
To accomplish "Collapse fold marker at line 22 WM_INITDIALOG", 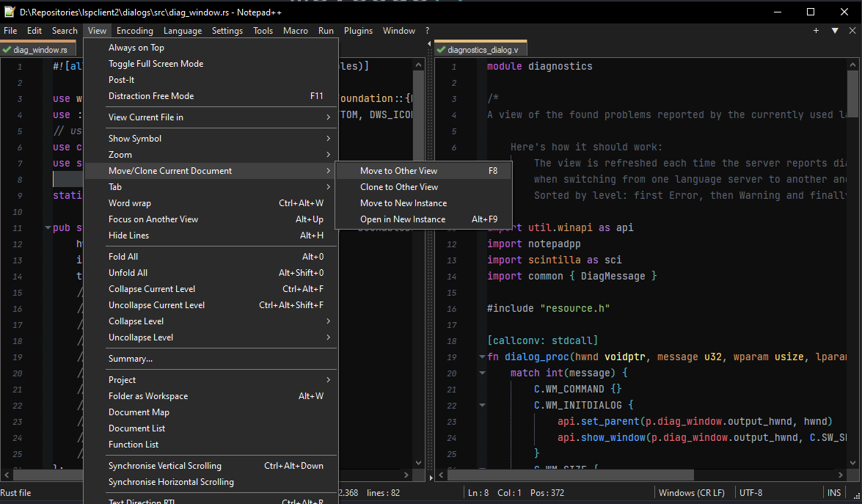I will click(x=482, y=405).
